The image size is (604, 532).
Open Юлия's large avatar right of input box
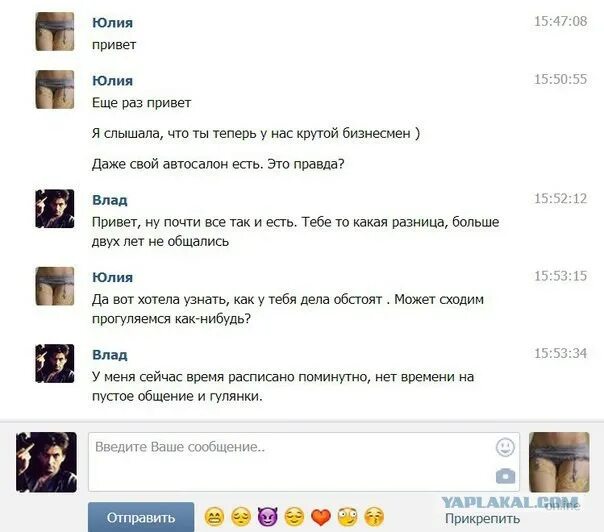click(x=559, y=462)
